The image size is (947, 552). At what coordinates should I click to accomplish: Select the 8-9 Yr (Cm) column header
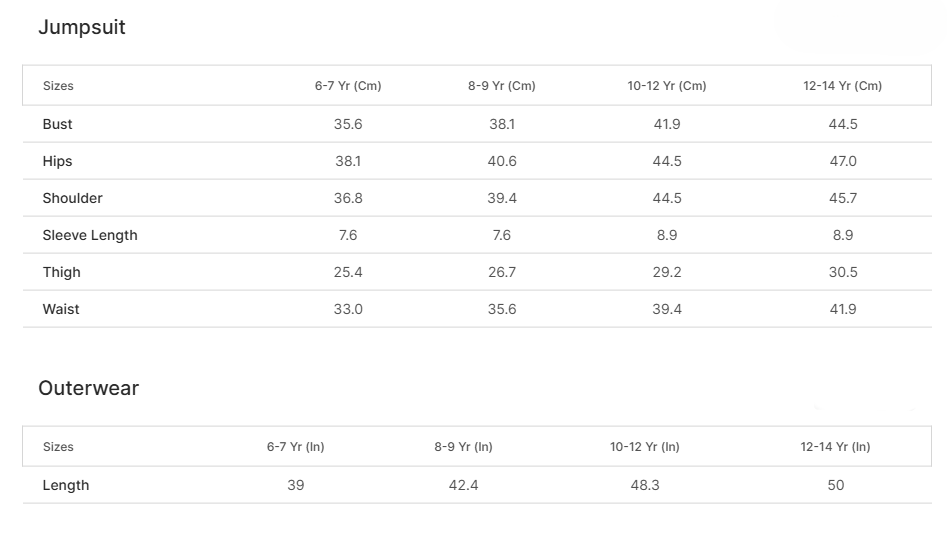click(502, 86)
